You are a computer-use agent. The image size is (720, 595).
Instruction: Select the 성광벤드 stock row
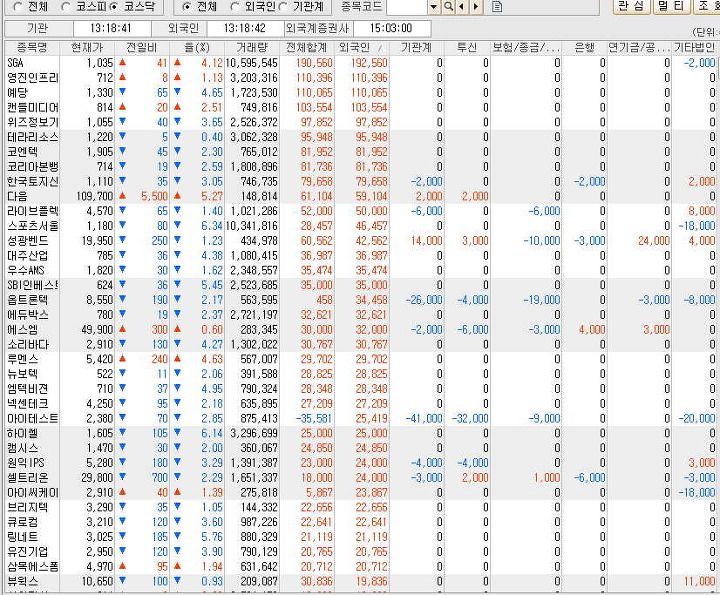point(361,241)
